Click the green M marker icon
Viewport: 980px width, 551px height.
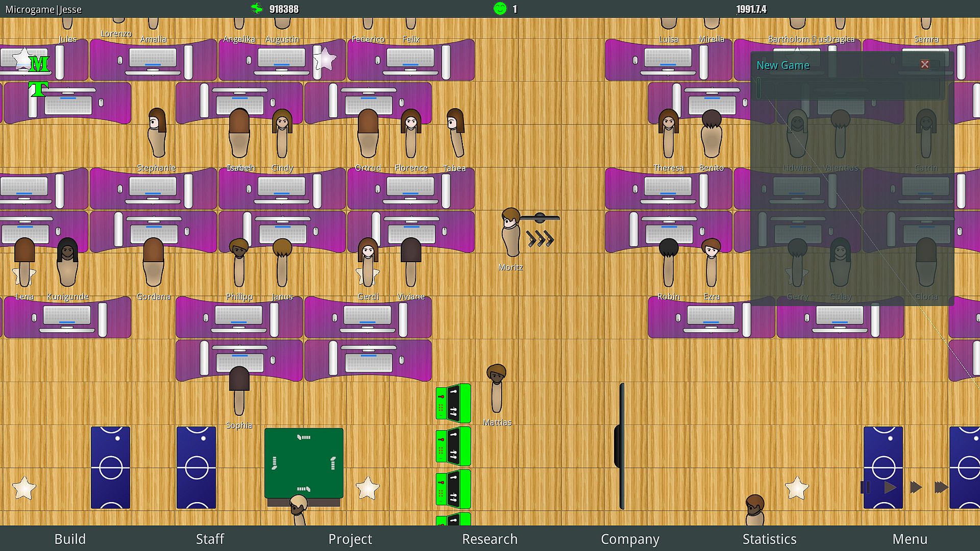point(39,64)
